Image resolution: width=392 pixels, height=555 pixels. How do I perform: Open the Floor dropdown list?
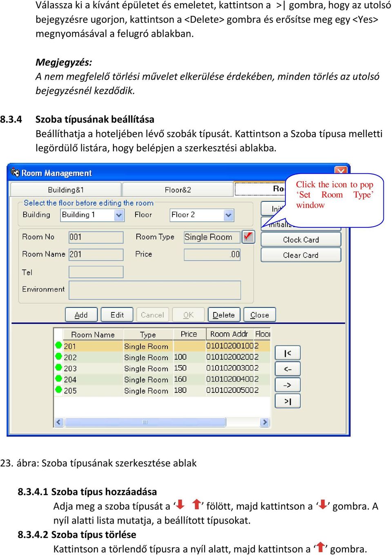[229, 215]
